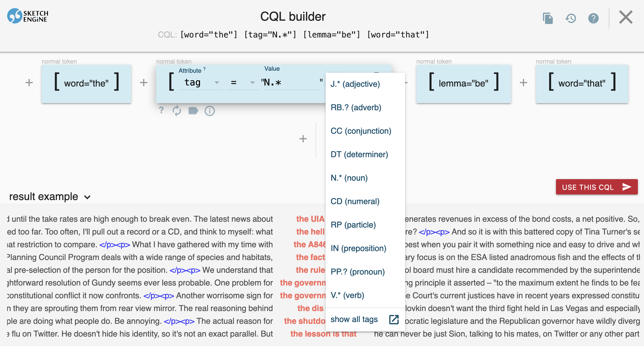This screenshot has height=346, width=644.
Task: Open the CQL history icon
Action: (571, 18)
